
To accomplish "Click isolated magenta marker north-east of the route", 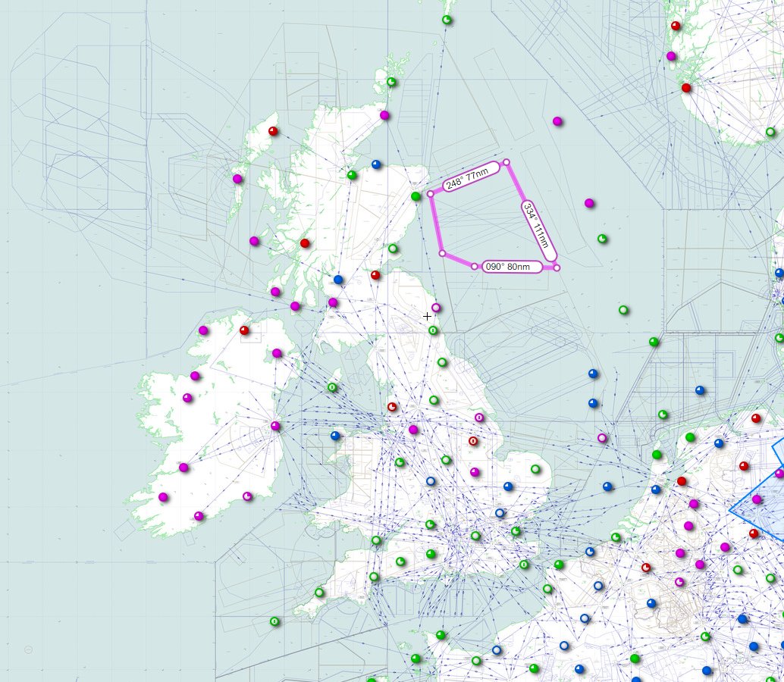I will (x=557, y=121).
